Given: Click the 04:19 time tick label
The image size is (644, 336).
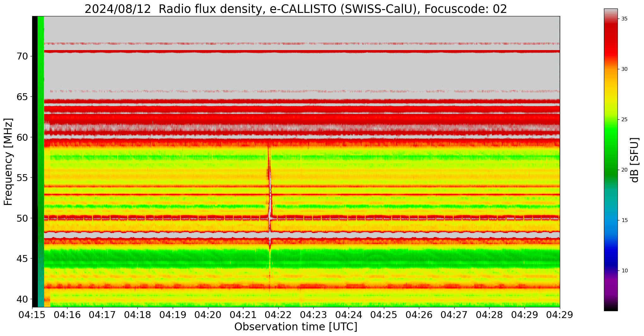Looking at the screenshot, I should click(x=173, y=315).
